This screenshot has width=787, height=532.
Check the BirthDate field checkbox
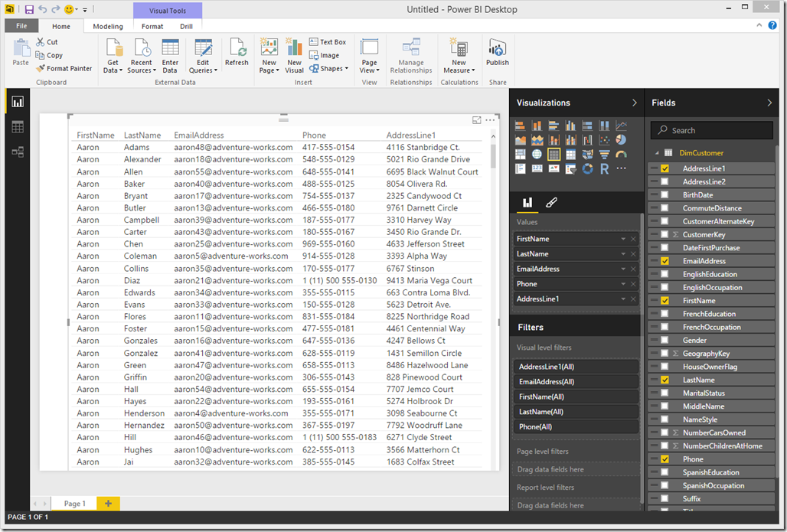pos(665,194)
